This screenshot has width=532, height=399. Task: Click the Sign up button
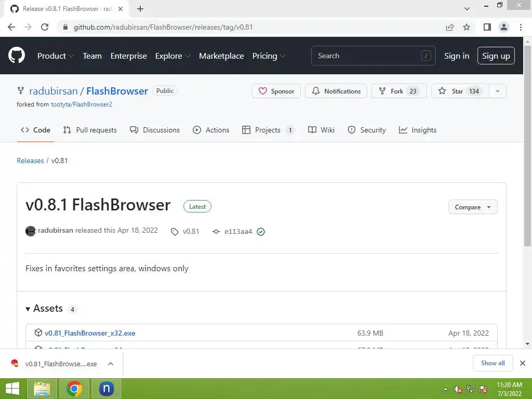pyautogui.click(x=496, y=56)
